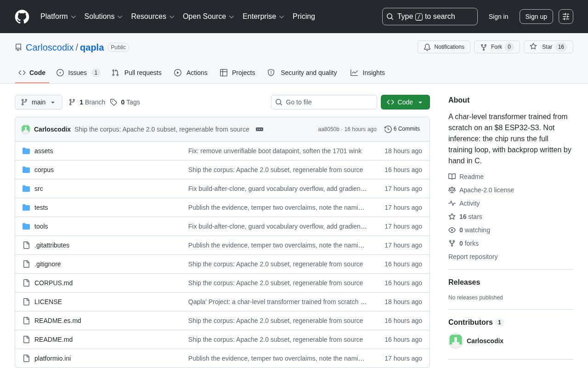The height and width of the screenshot is (368, 588).
Task: Expand the Solutions menu
Action: [103, 17]
